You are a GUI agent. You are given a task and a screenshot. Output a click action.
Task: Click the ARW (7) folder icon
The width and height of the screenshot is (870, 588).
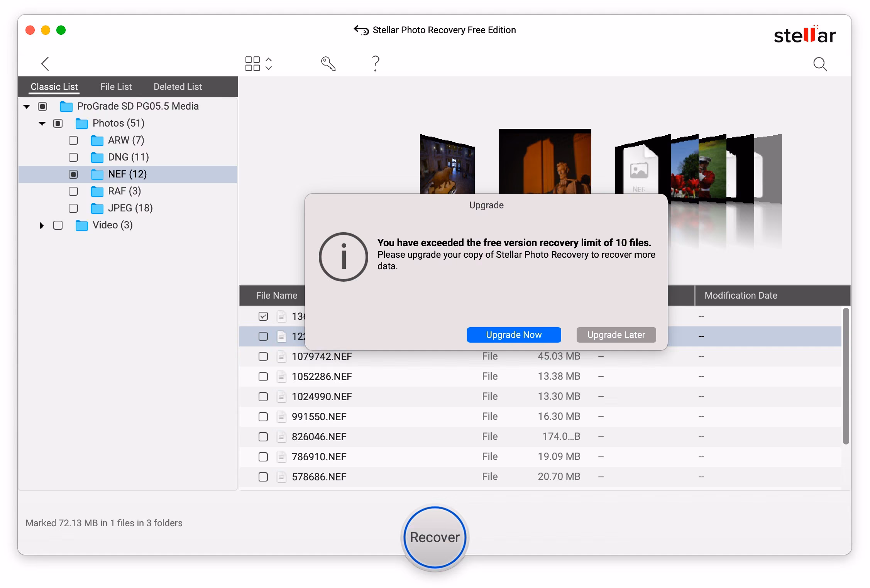tap(97, 140)
